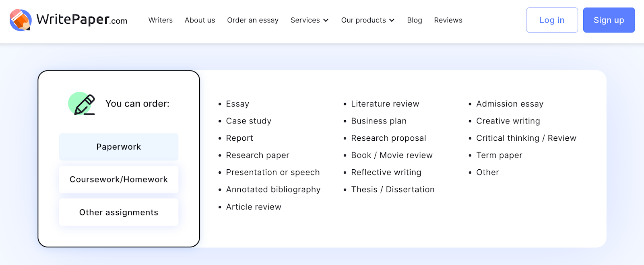Open the Writers page
644x265 pixels.
pyautogui.click(x=161, y=20)
